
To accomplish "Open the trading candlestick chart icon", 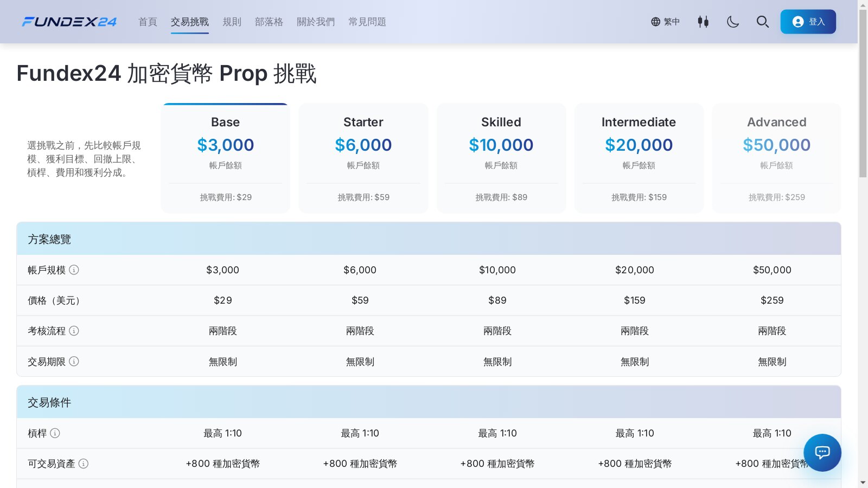I will point(703,22).
